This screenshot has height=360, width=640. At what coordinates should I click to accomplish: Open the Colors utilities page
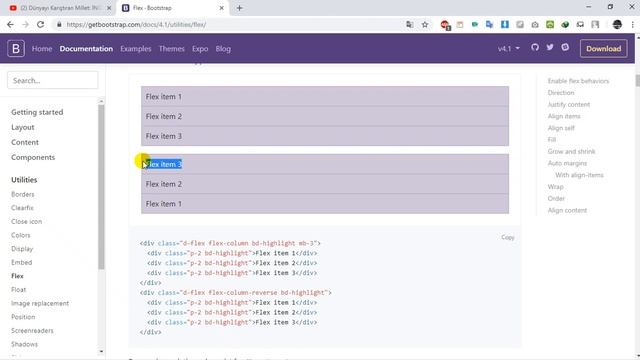tap(21, 235)
